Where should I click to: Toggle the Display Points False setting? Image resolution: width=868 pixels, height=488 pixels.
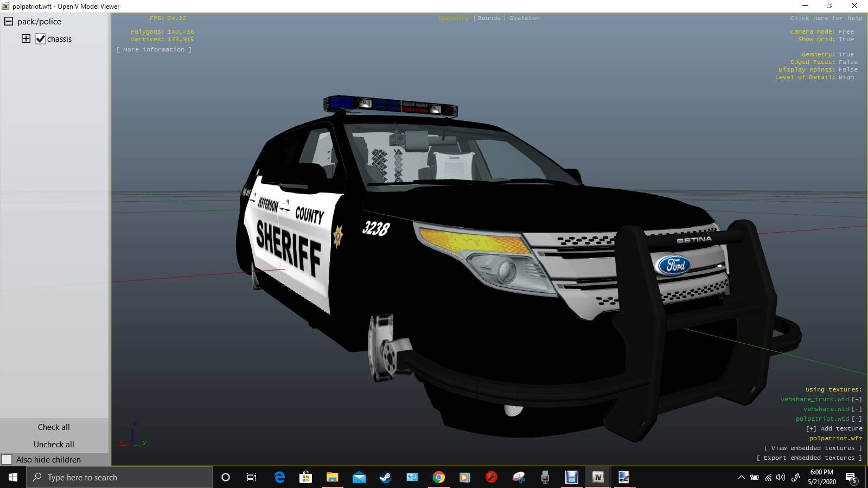(848, 69)
